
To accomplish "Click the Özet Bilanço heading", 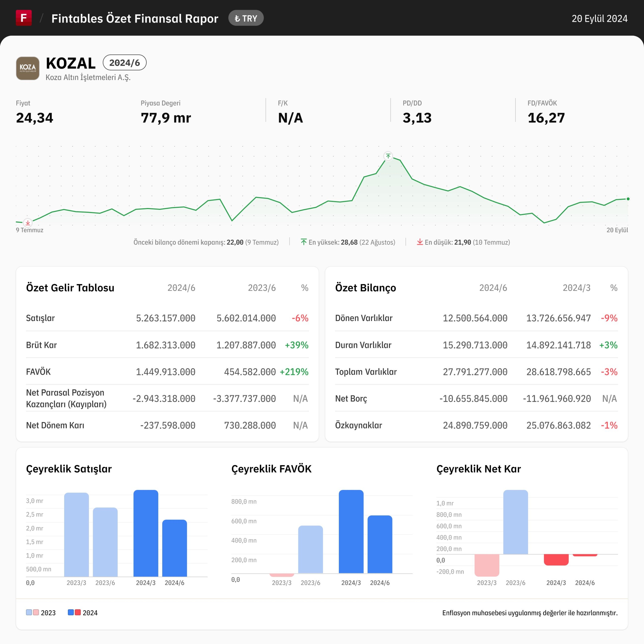I will (366, 288).
